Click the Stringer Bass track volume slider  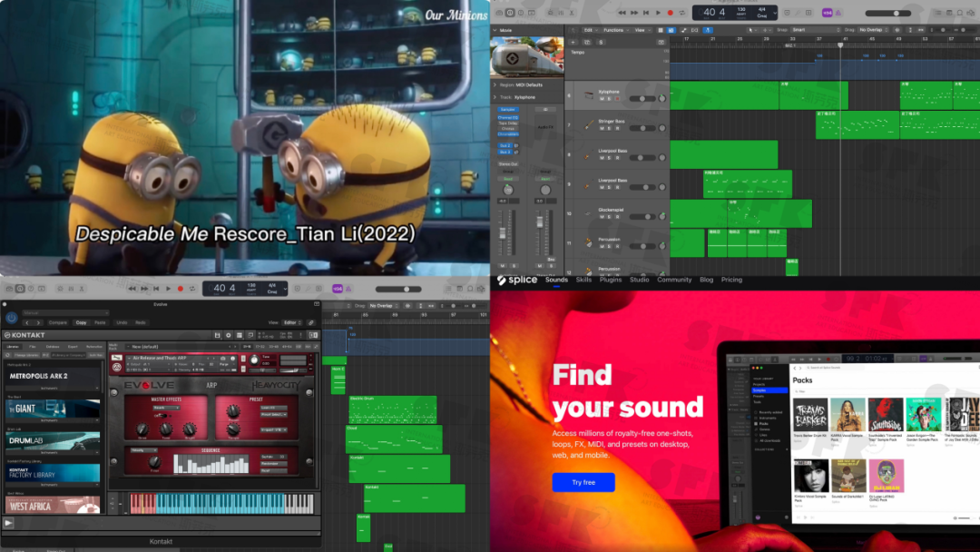point(642,128)
